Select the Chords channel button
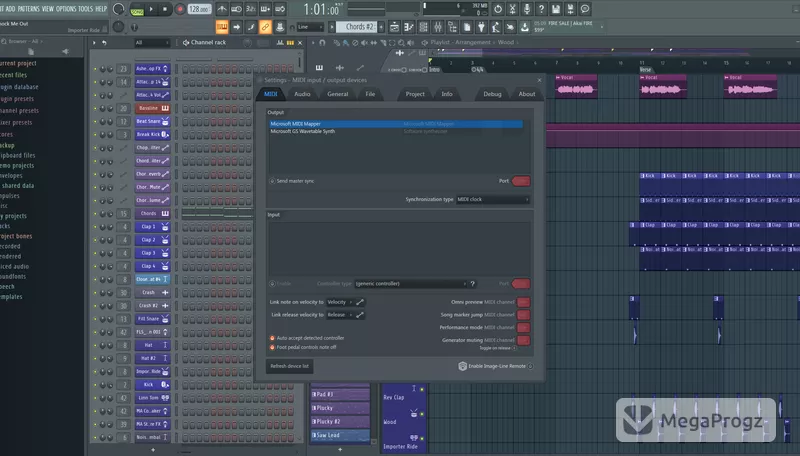The width and height of the screenshot is (800, 456). click(152, 213)
